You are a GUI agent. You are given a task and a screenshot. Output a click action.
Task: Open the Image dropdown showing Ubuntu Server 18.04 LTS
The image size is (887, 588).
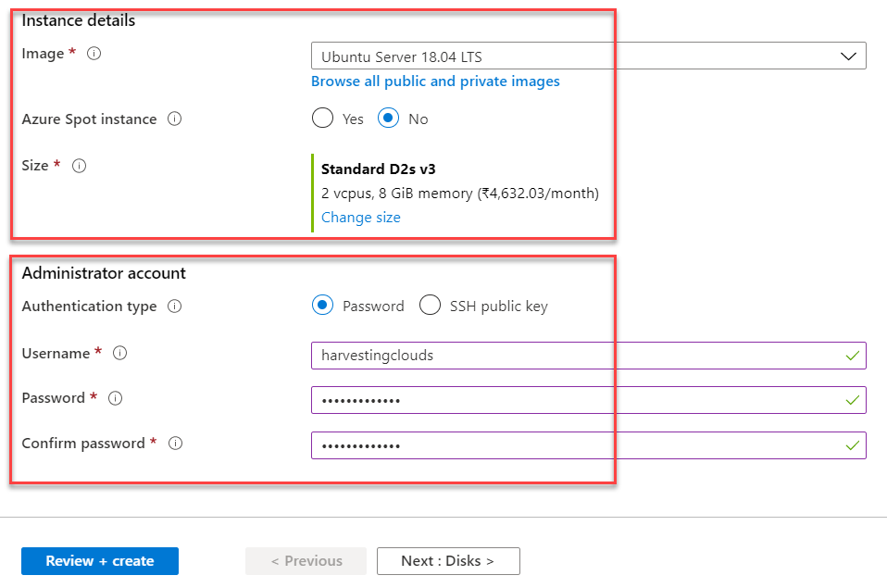(x=588, y=56)
